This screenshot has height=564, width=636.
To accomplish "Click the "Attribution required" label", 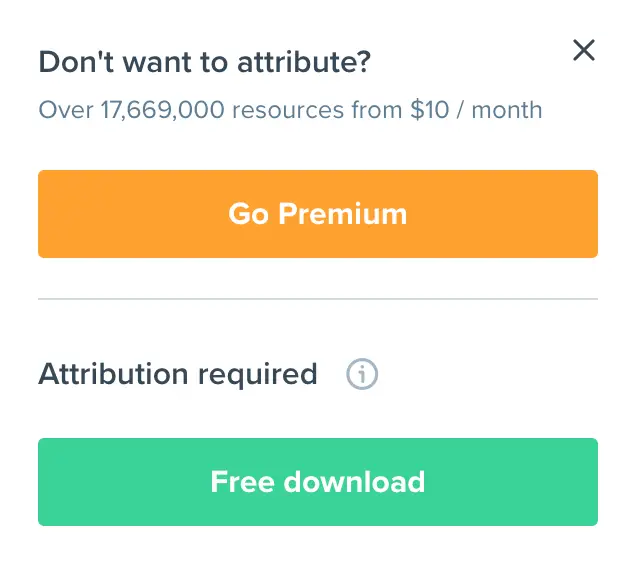I will [178, 375].
